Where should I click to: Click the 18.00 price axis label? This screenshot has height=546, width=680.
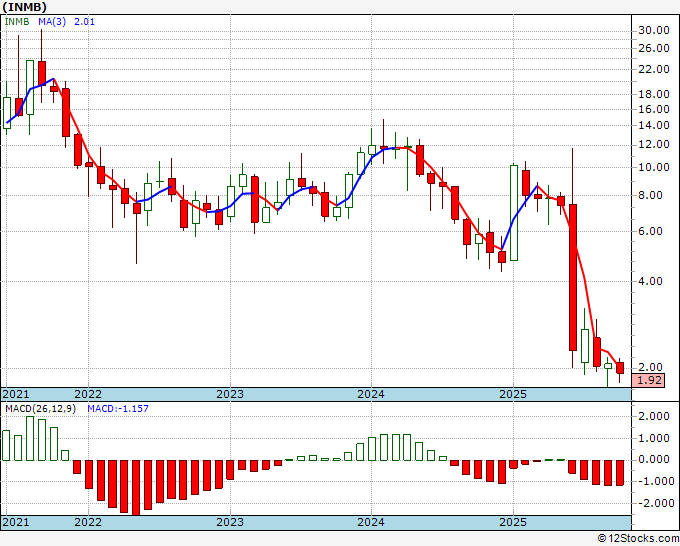pos(654,94)
